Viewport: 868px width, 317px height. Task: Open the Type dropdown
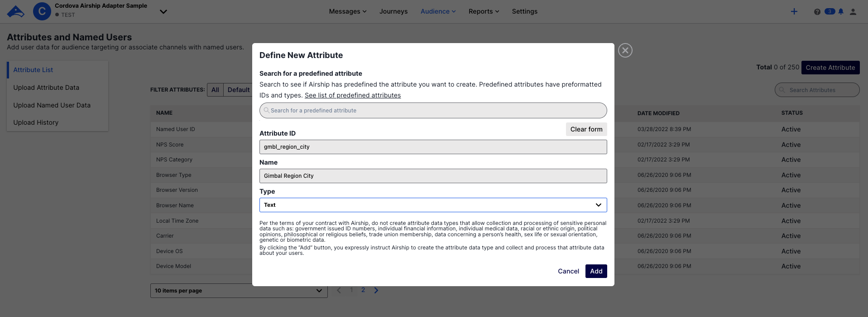(433, 205)
